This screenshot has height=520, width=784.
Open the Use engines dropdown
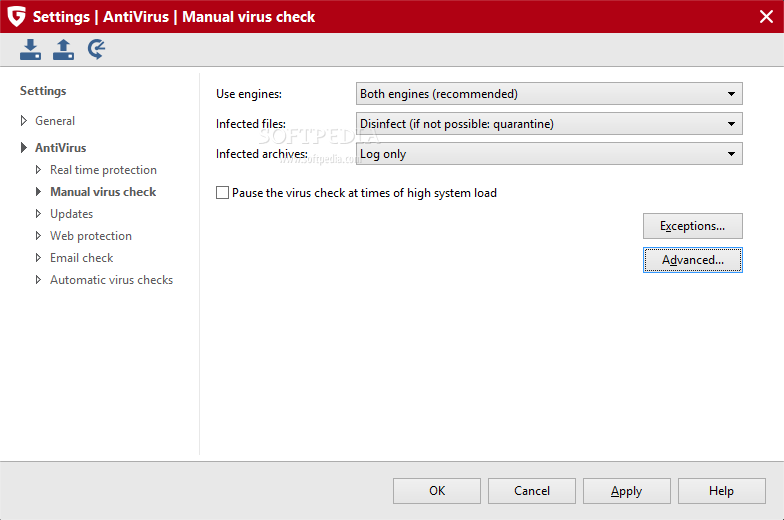pyautogui.click(x=549, y=94)
